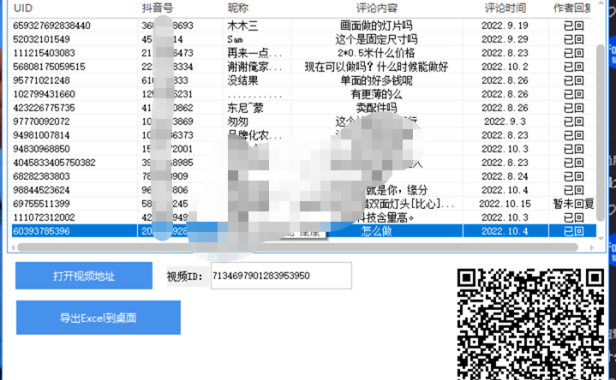Click date 2022.8.24
Screen dimensions: 616x380
[505, 176]
